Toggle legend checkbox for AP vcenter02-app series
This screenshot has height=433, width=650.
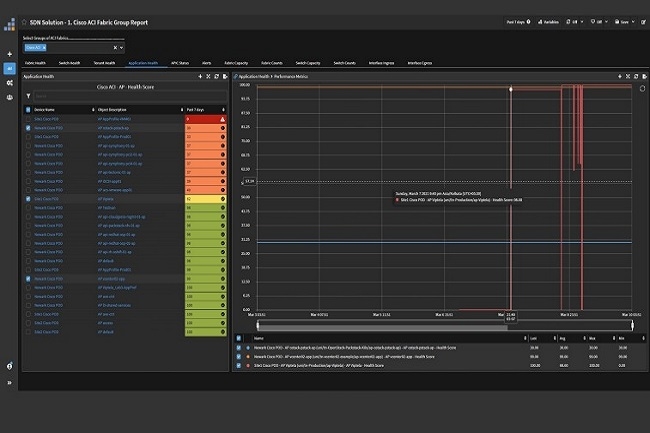(x=238, y=356)
